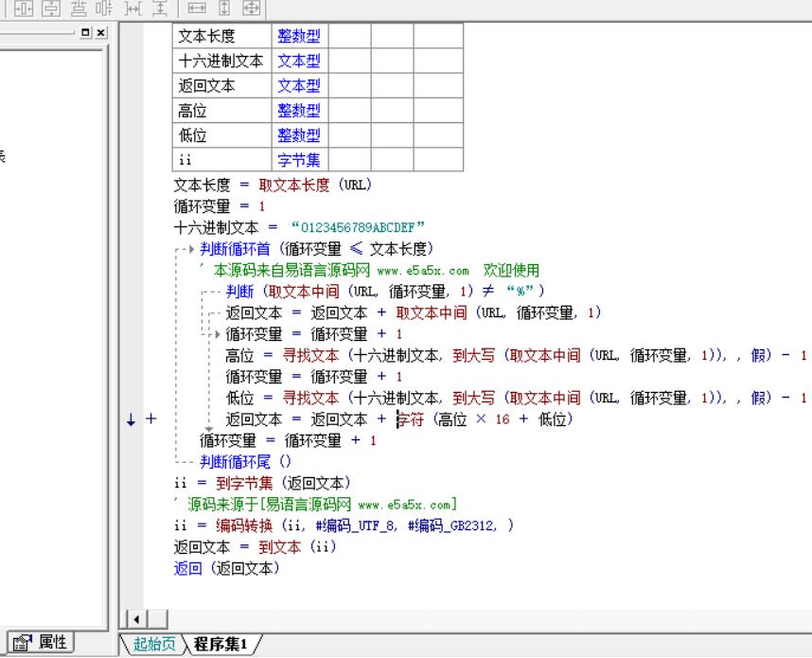812x658 pixels.
Task: Click the make same width toolbar icon
Action: 197,9
